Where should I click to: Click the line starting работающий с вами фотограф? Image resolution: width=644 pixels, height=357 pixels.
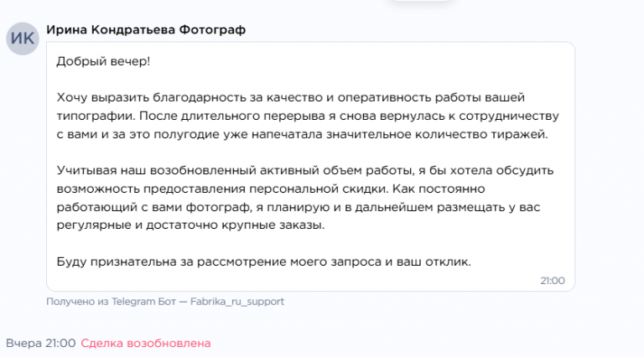click(299, 207)
